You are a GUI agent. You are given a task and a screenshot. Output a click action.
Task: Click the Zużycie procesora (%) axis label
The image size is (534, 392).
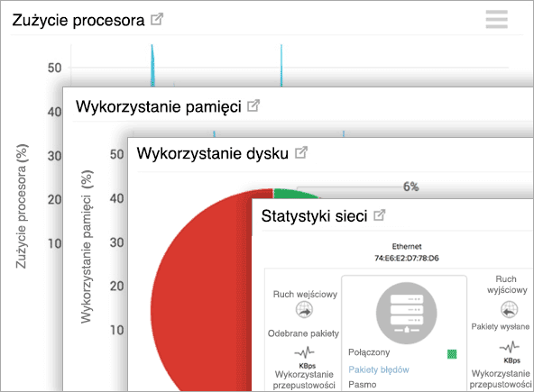point(21,206)
